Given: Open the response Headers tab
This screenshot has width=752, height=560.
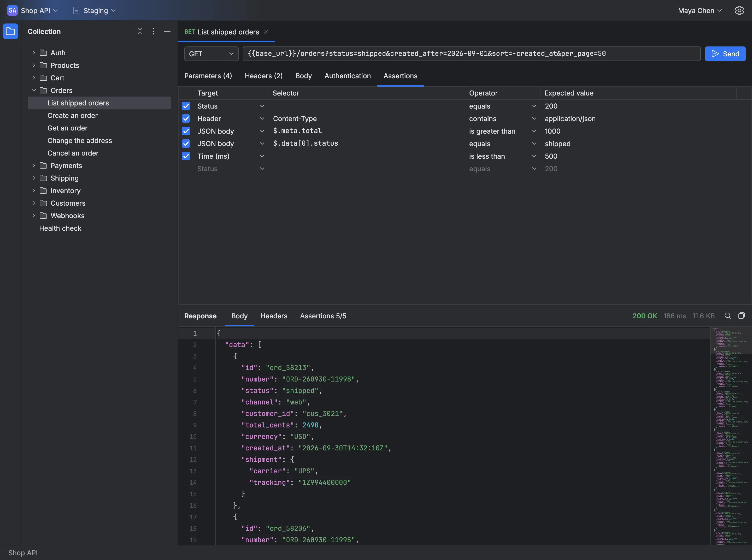Looking at the screenshot, I should coord(274,316).
